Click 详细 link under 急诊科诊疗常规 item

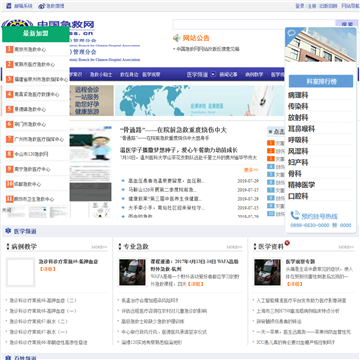pyautogui.click(x=47, y=269)
